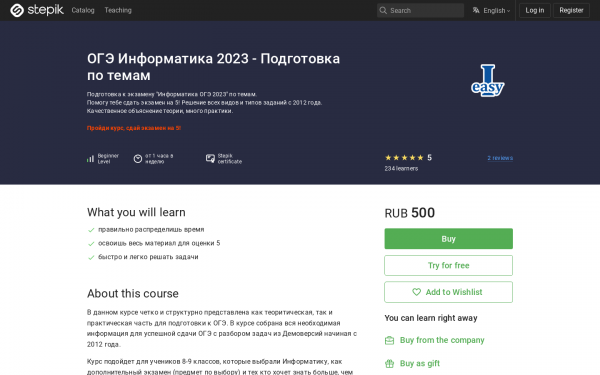Click checkmark beside освоишь весь материал
600x375 pixels.
tap(91, 244)
